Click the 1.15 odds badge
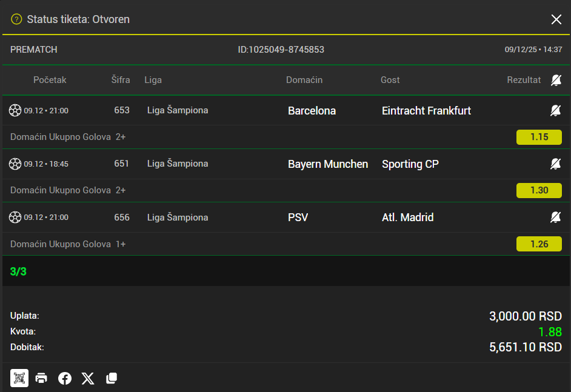This screenshot has width=571, height=392. (x=539, y=137)
